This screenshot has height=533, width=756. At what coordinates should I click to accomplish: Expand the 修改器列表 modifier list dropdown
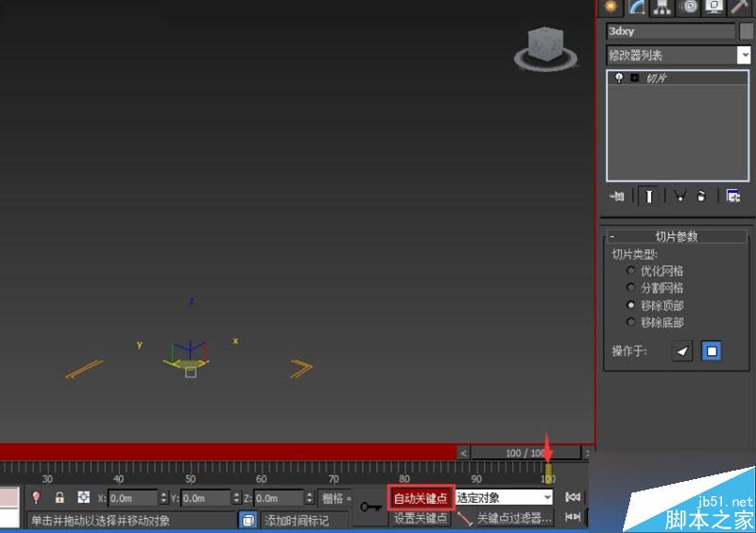[x=744, y=55]
